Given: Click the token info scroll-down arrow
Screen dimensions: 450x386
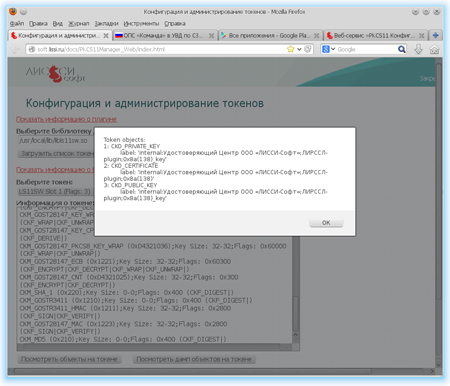Looking at the screenshot, I should [x=296, y=340].
